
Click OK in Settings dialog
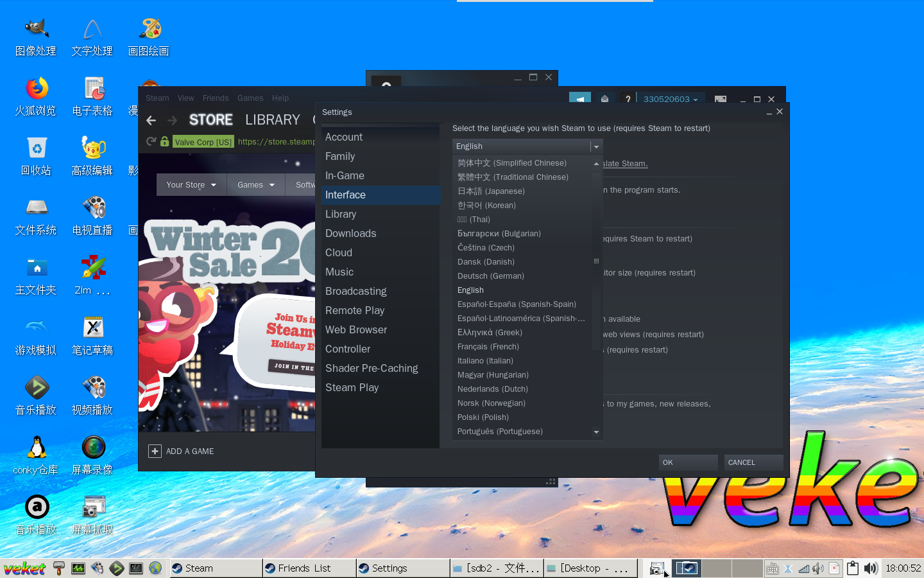688,462
